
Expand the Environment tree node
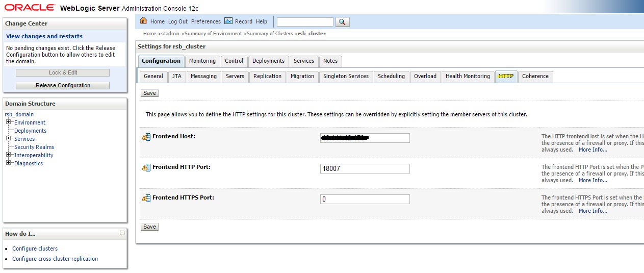click(8, 122)
